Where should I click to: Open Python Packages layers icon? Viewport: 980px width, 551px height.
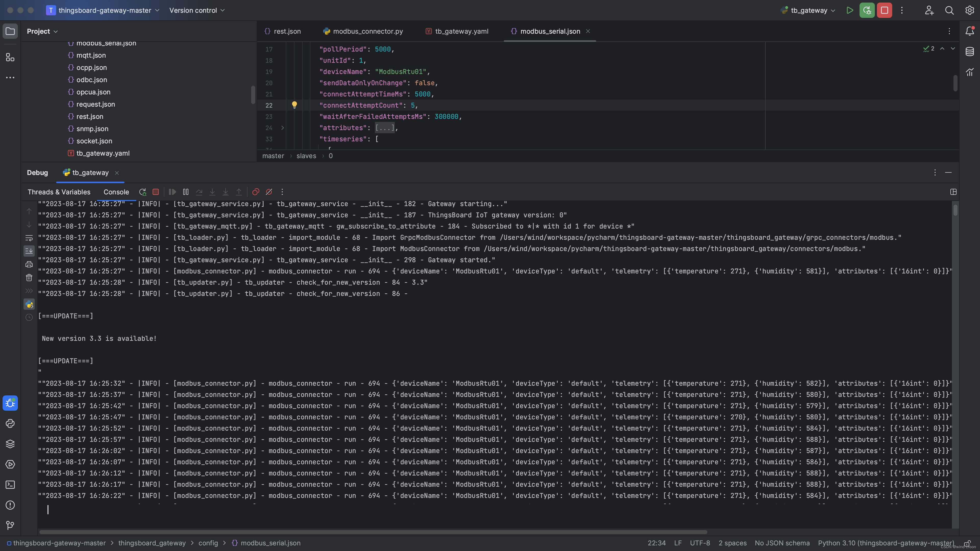(10, 444)
